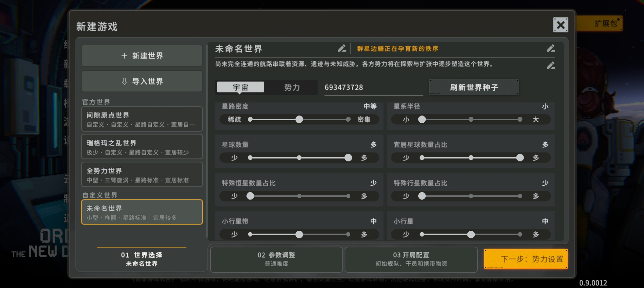Screen dimensions: 644x288
Task: Click 导入世界 button
Action: click(142, 81)
